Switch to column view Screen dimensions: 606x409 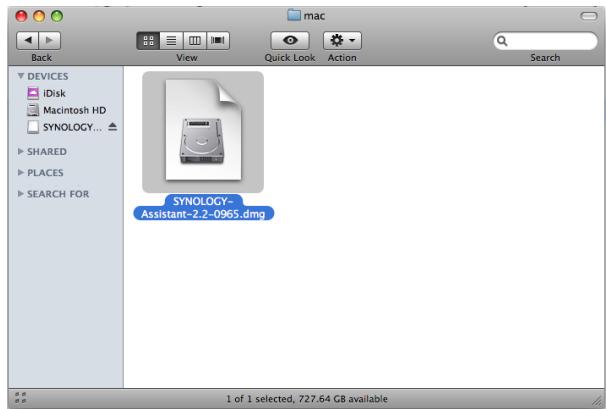[x=195, y=40]
